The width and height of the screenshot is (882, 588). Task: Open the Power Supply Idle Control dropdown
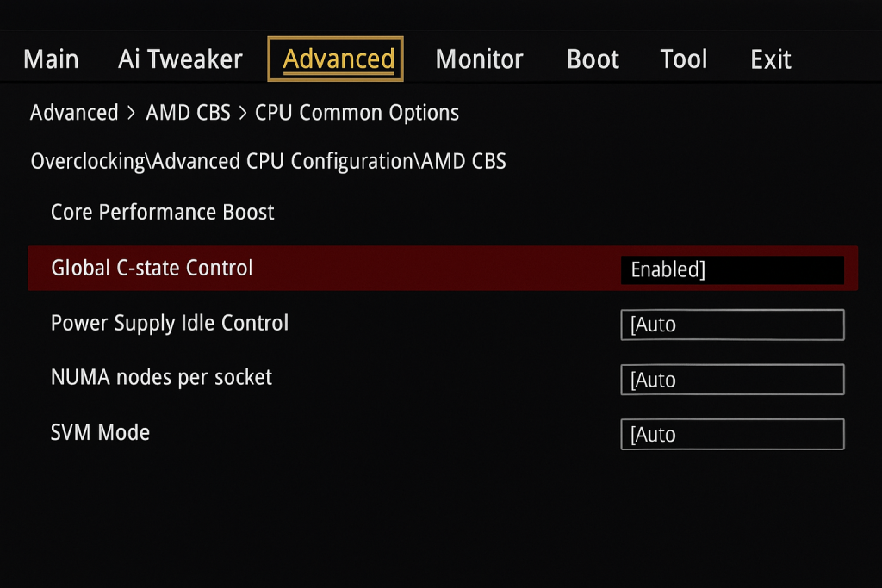731,325
